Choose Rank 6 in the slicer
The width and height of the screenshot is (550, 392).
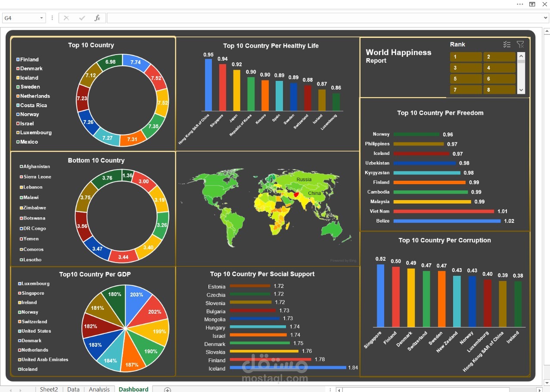(499, 79)
